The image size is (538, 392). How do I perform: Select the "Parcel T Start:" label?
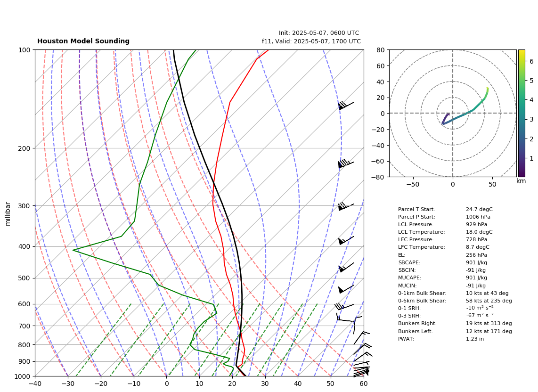point(416,209)
